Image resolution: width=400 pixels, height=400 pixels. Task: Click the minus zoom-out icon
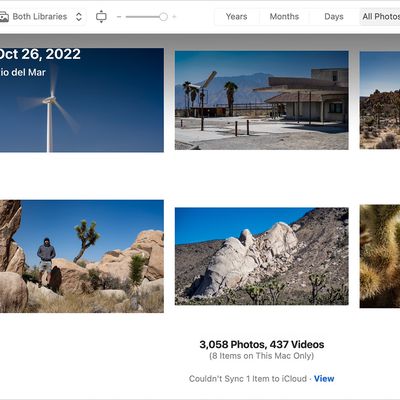pyautogui.click(x=119, y=17)
